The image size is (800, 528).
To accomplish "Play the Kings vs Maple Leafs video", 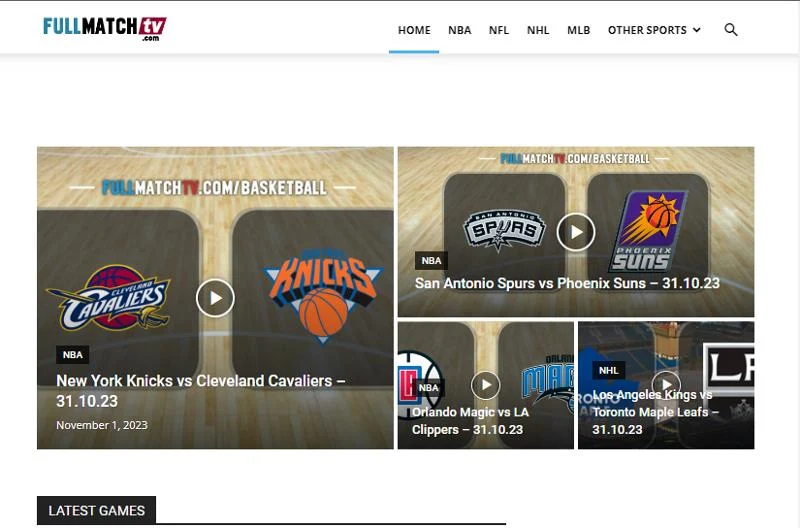I will pyautogui.click(x=666, y=385).
